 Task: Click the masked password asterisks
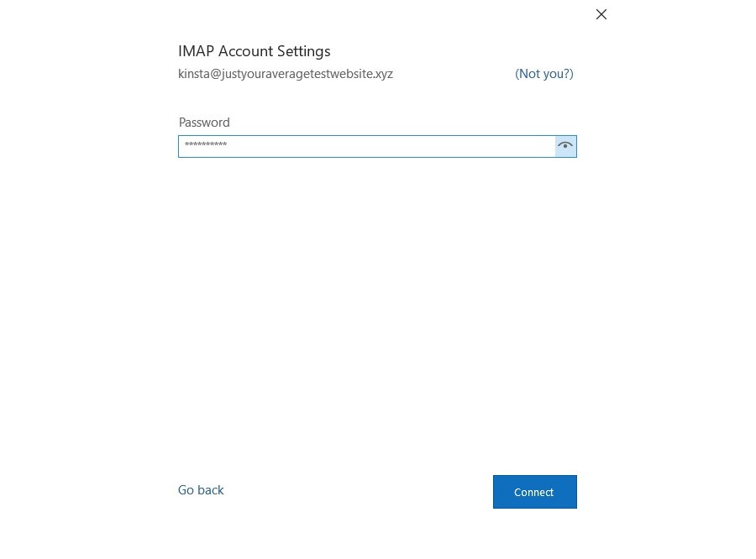point(206,146)
